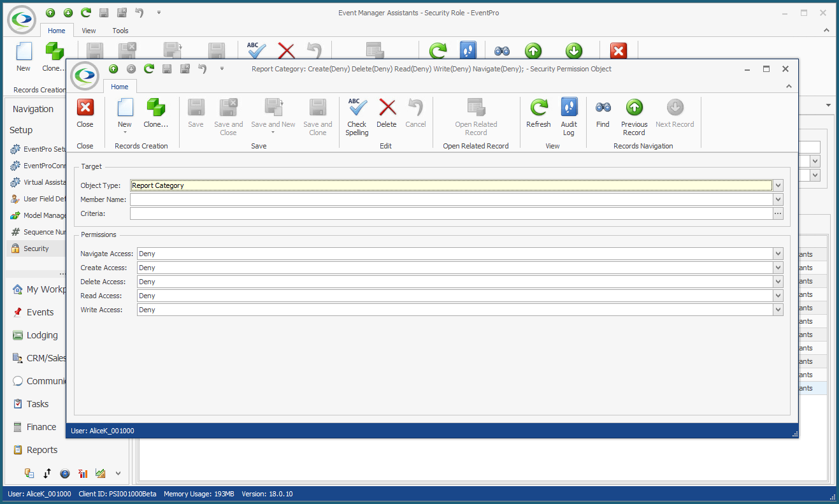Select the Home tab in the dialog
839x504 pixels.
[120, 87]
